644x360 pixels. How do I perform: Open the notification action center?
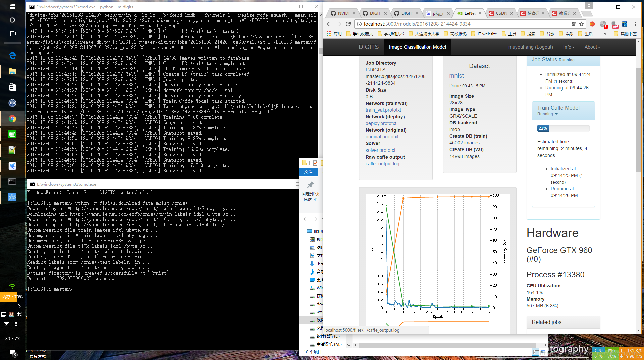[x=13, y=352]
